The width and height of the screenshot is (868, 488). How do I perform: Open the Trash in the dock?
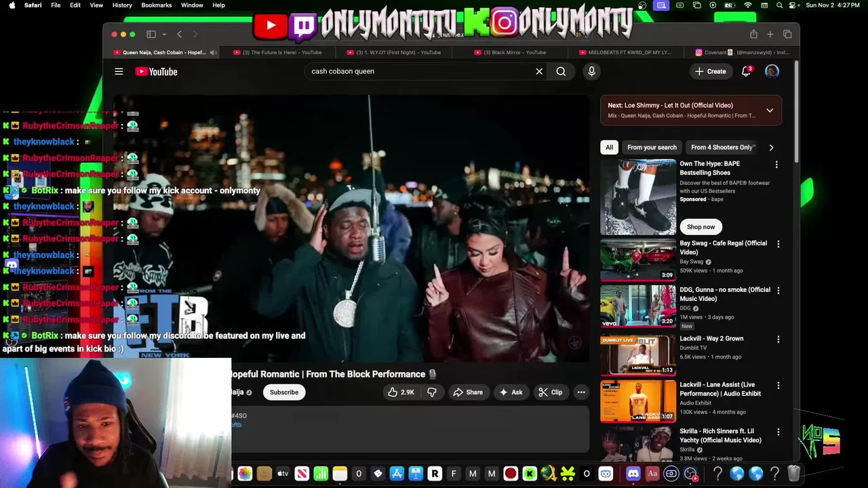pyautogui.click(x=794, y=474)
